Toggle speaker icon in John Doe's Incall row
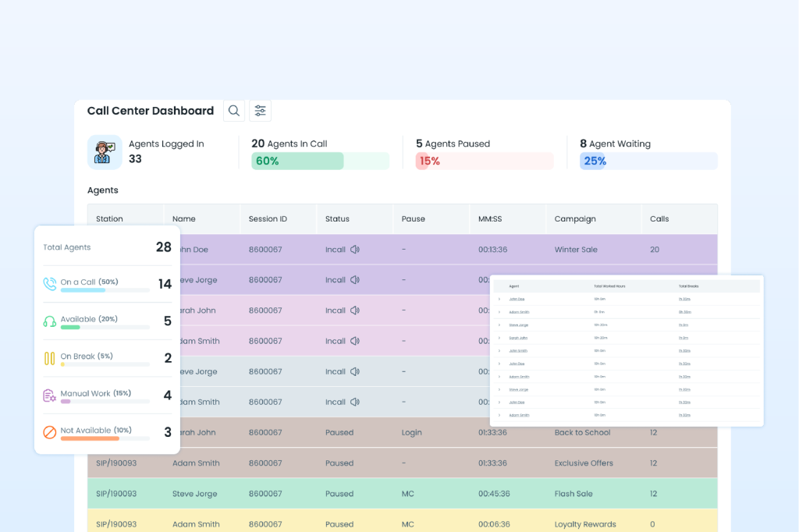The image size is (799, 532). tap(355, 250)
